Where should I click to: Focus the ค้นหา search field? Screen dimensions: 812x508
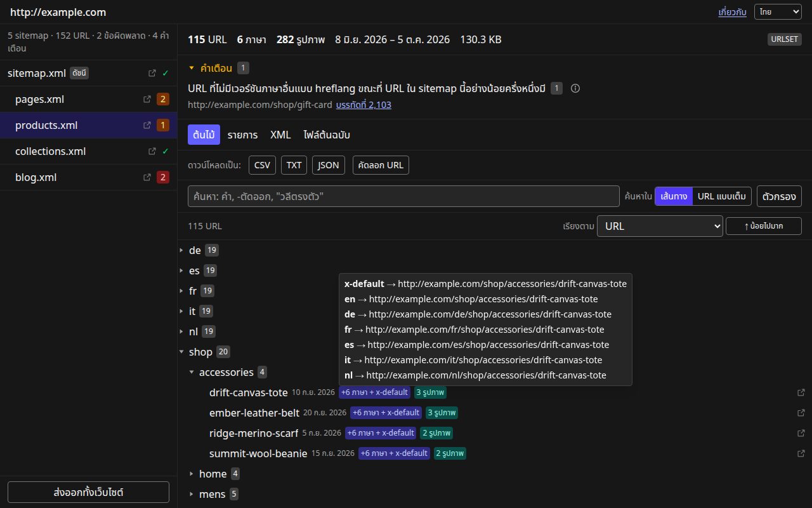tap(403, 196)
